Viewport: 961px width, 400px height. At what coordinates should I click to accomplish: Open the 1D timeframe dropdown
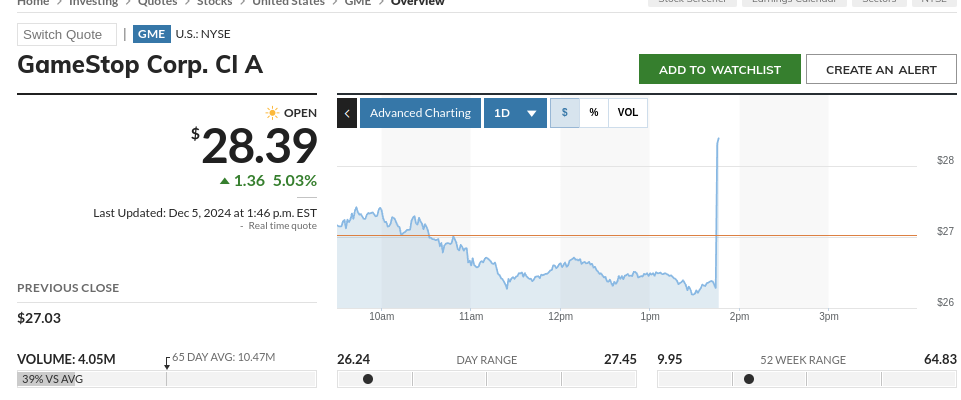coord(516,113)
